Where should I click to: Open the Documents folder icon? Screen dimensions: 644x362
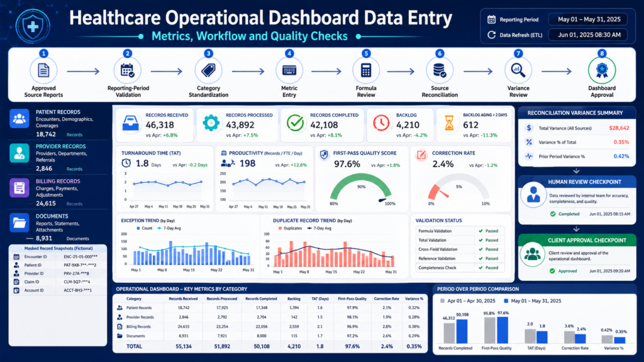19,222
